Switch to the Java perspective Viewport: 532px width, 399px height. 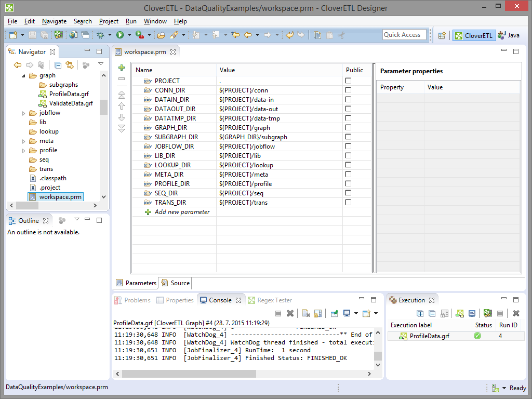click(x=508, y=35)
